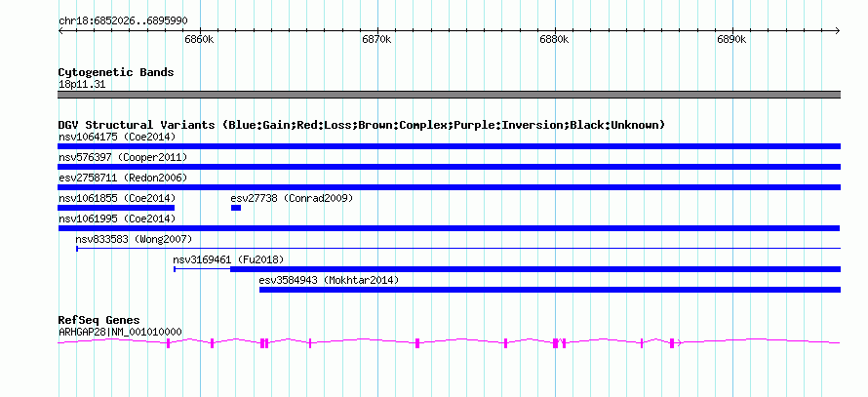The height and width of the screenshot is (397, 868).
Task: Click the 6860k ruler tick label
Action: [x=199, y=40]
